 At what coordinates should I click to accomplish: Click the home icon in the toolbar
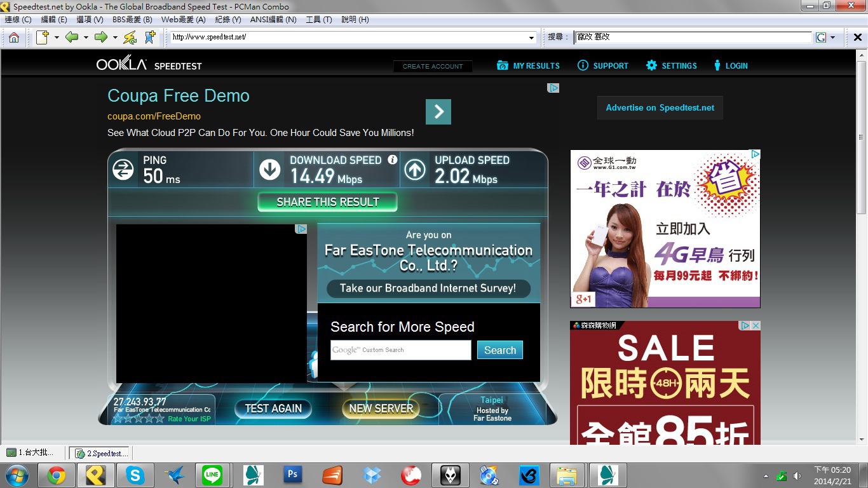tap(13, 37)
